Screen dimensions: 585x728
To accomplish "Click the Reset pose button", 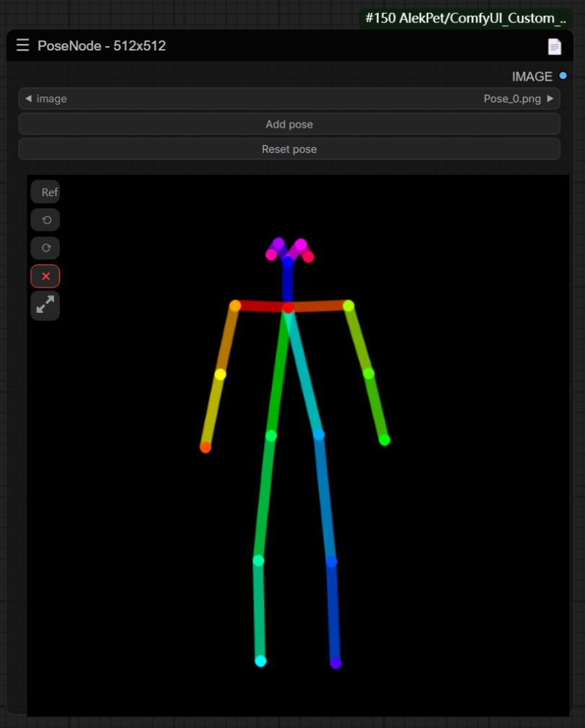I will click(x=289, y=149).
